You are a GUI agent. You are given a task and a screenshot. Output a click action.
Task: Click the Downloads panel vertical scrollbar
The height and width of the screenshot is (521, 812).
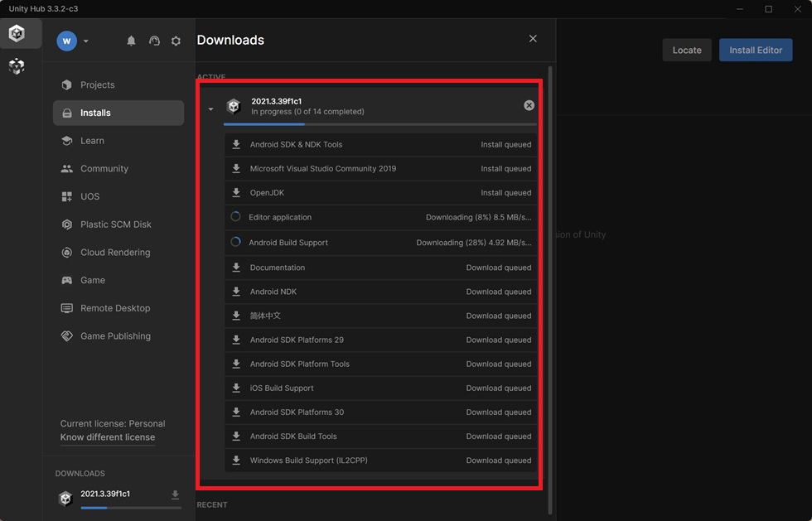click(x=550, y=290)
